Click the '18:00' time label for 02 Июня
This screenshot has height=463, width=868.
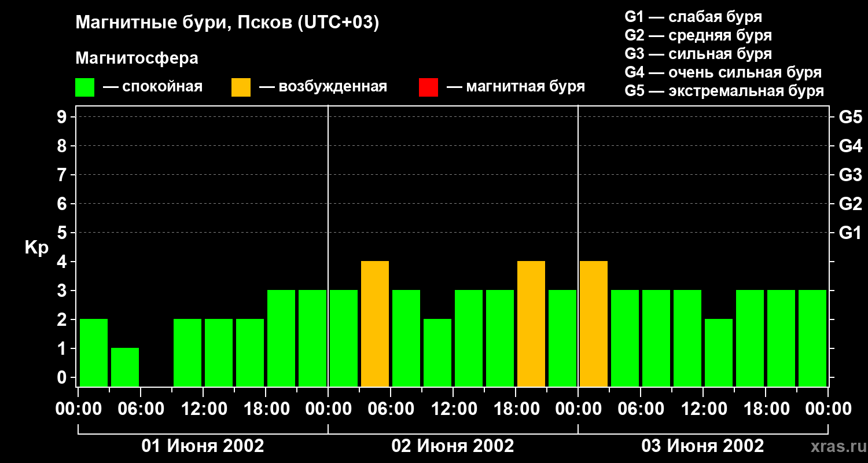[x=516, y=409]
